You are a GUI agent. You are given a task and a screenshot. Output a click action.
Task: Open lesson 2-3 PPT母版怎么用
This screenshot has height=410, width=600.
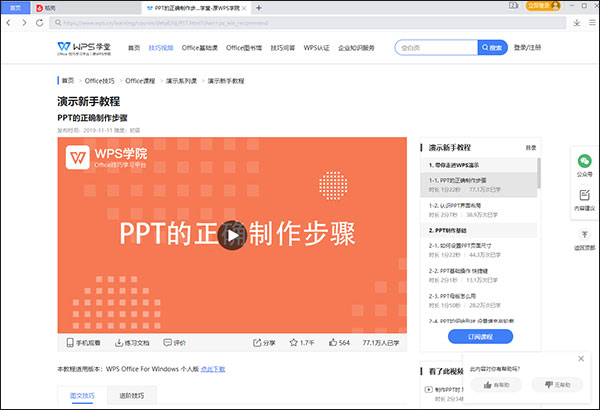tap(479, 301)
